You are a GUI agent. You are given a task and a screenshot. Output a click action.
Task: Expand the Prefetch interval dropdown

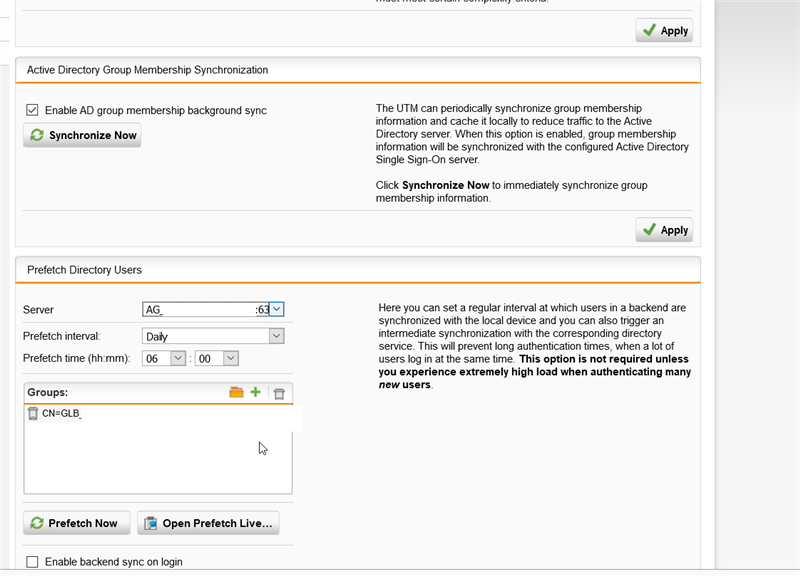[x=276, y=336]
